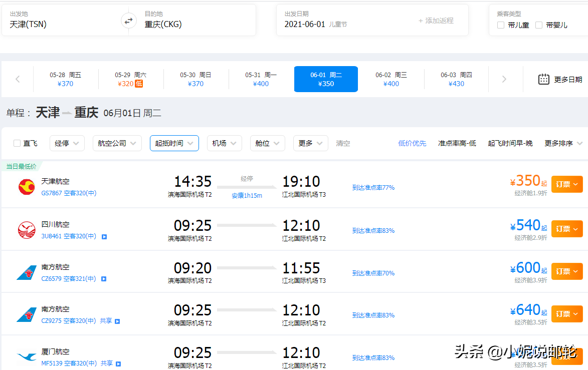The image size is (588, 370).
Task: Click the Sichuan Airlines logo
Action: [27, 230]
